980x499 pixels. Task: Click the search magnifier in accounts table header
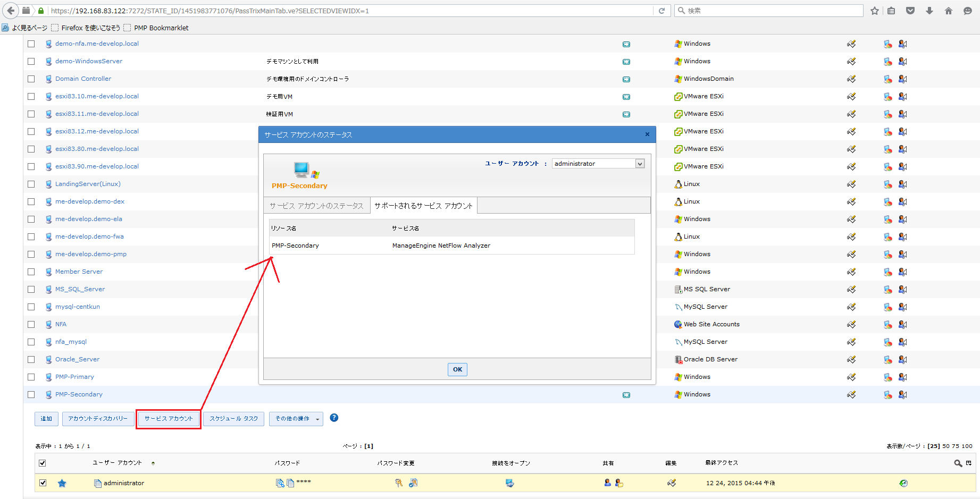958,463
